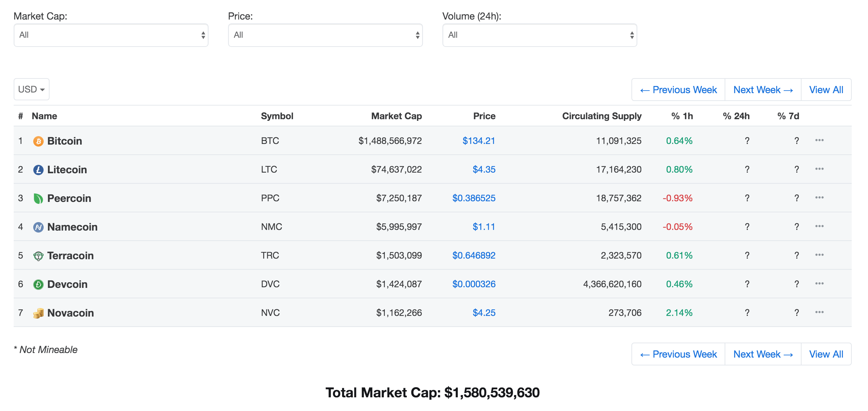This screenshot has width=868, height=411.
Task: Click Namecoin 1h change -0.05%
Action: 677,227
